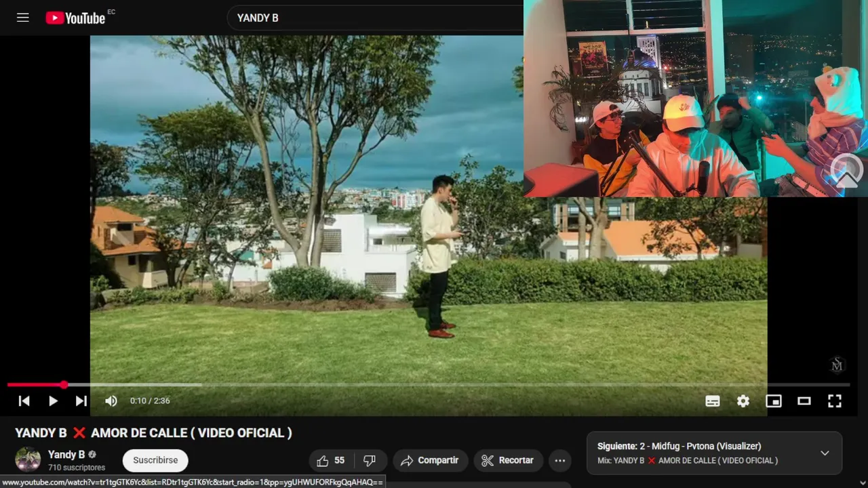
Task: Play the paused video
Action: click(53, 401)
